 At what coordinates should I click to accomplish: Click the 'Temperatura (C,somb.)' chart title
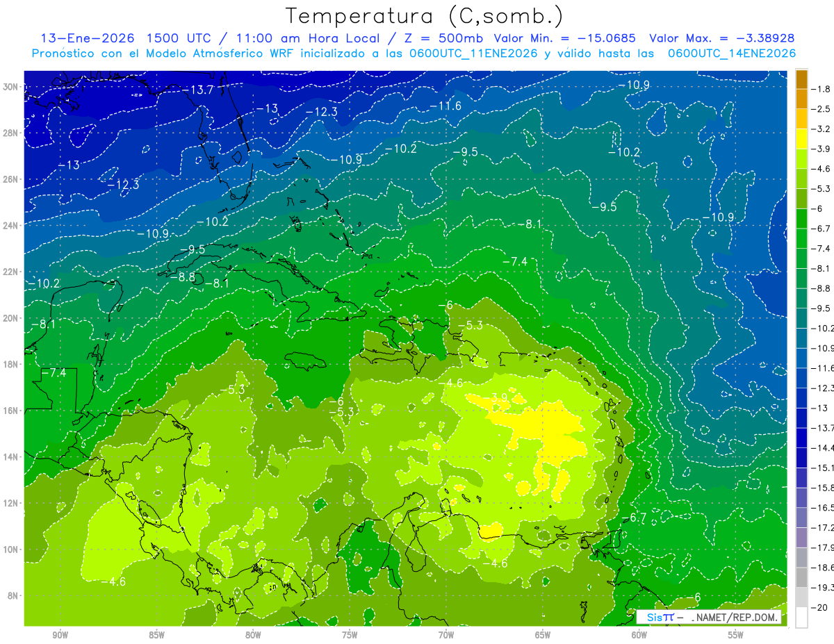[424, 16]
